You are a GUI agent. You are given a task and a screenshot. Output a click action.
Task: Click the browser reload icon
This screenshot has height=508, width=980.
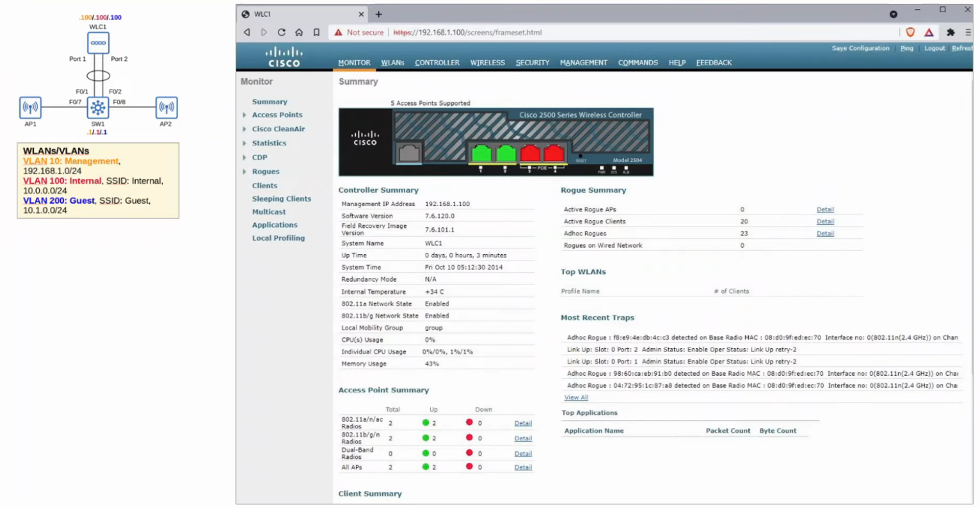[x=281, y=32]
